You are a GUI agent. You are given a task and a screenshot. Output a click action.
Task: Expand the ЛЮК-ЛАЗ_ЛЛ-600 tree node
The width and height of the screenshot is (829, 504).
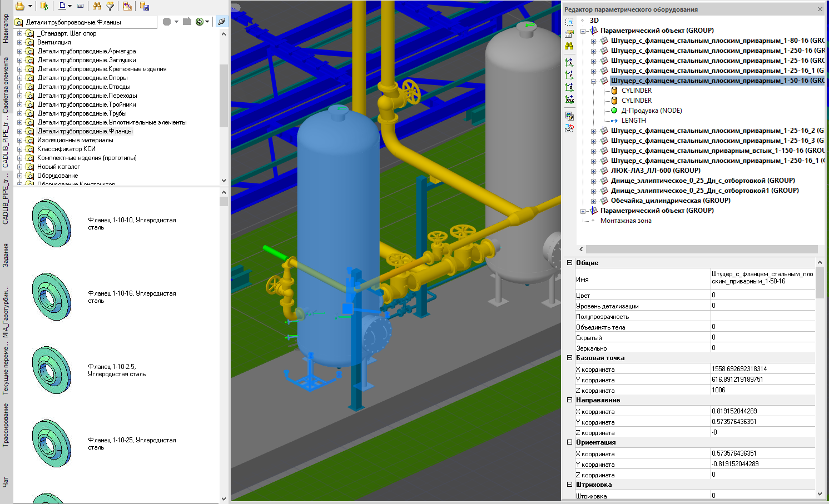tap(593, 171)
